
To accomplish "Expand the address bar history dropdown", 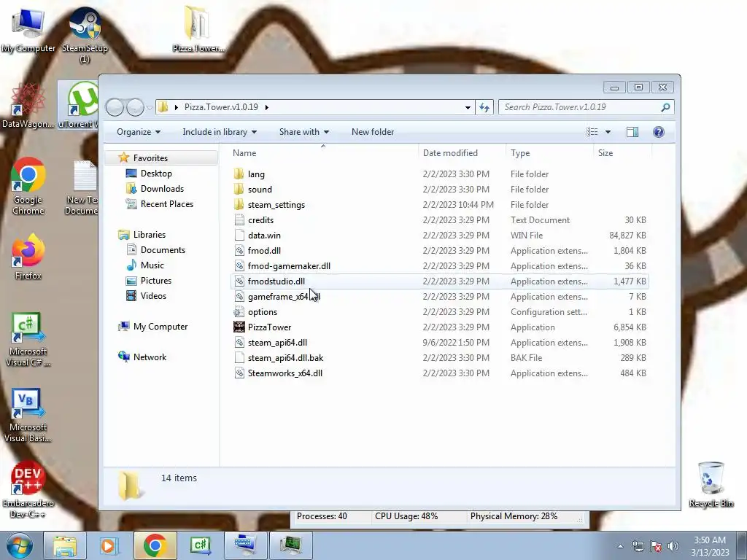I will 468,107.
